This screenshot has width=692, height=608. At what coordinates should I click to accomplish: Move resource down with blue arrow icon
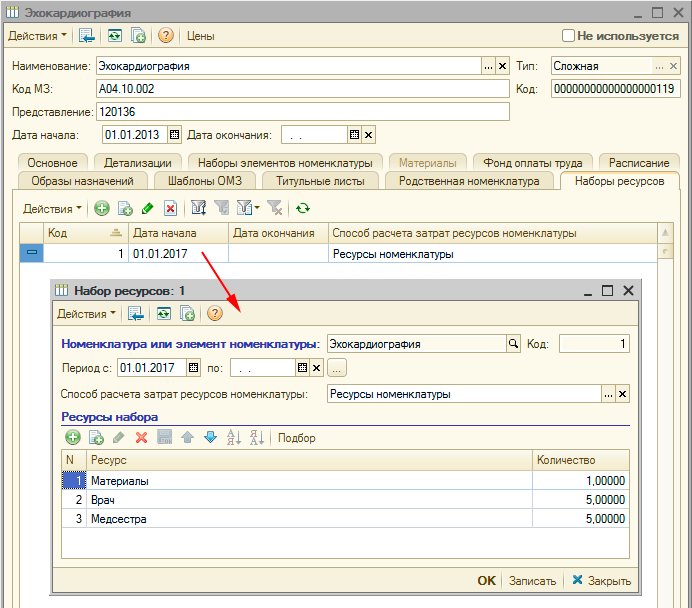tap(209, 438)
